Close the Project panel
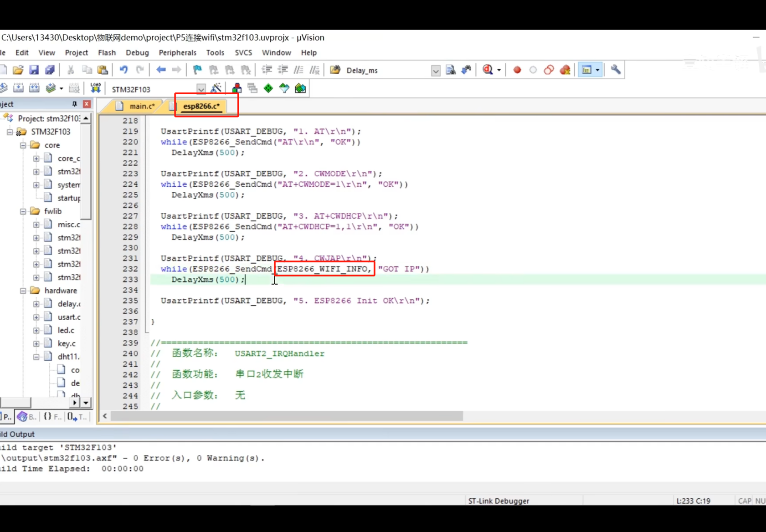Image resolution: width=766 pixels, height=532 pixels. [x=87, y=104]
